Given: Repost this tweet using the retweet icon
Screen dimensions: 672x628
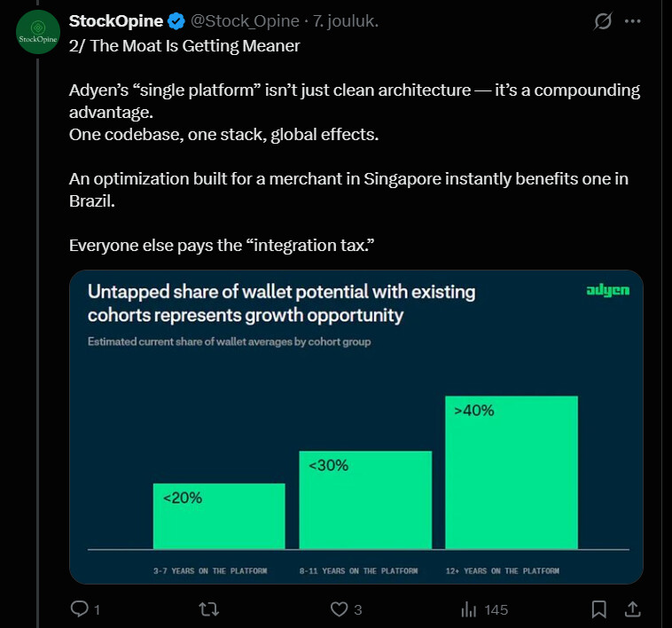Looking at the screenshot, I should pyautogui.click(x=208, y=609).
